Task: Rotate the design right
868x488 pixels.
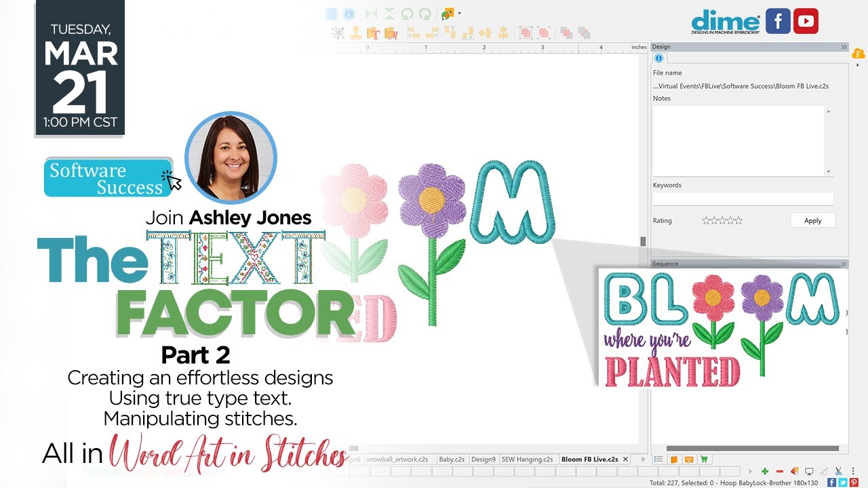Action: [425, 14]
